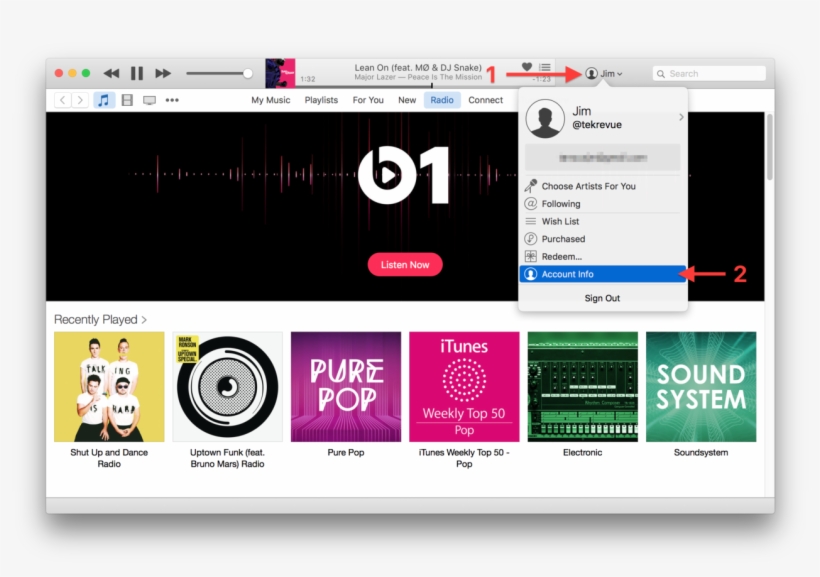Play Beats 1 logo button
This screenshot has width=820, height=577.
(x=403, y=175)
